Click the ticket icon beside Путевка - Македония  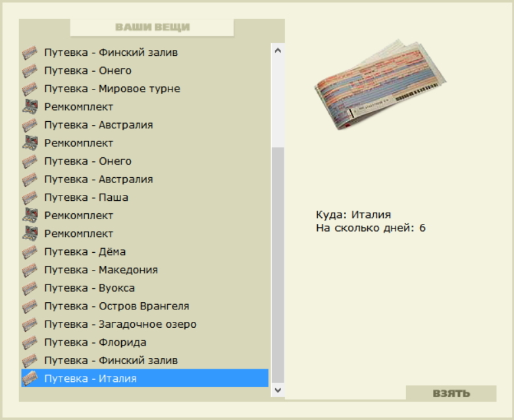pyautogui.click(x=30, y=270)
